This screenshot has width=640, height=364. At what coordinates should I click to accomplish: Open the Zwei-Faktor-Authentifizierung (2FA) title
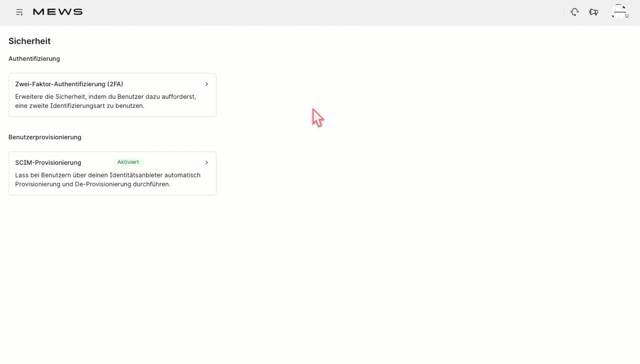69,84
